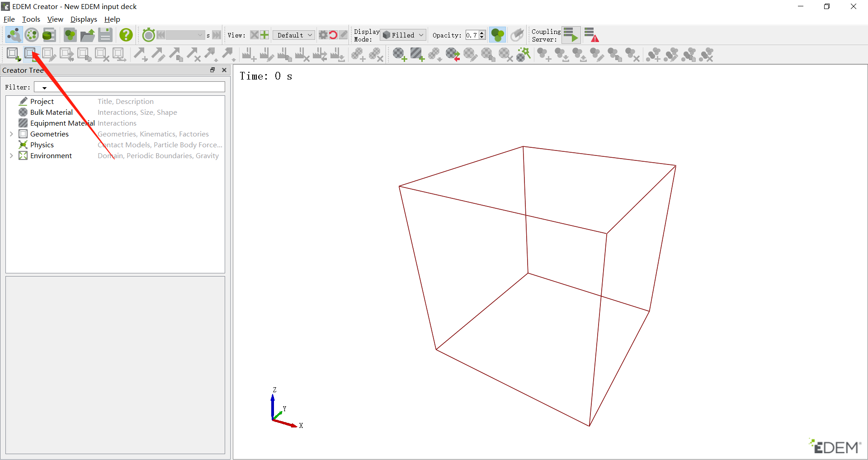Click the green stopwatch time icon
The height and width of the screenshot is (460, 868).
pyautogui.click(x=148, y=35)
